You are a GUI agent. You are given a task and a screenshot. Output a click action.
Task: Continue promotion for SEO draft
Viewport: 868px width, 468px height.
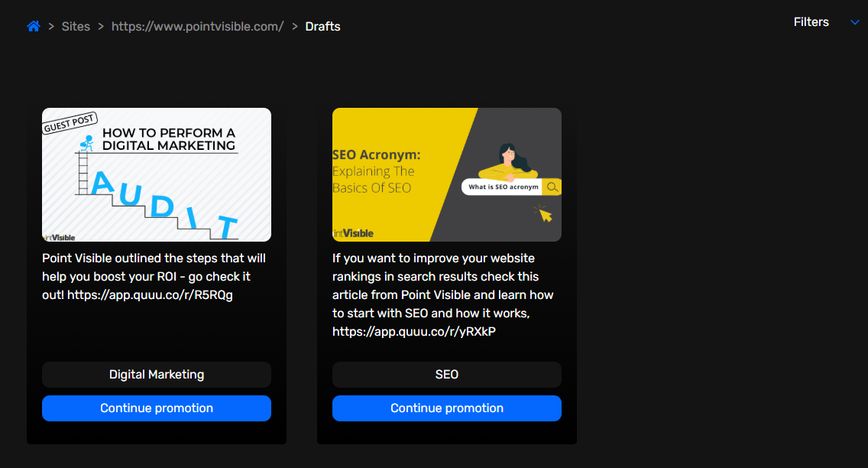(447, 408)
